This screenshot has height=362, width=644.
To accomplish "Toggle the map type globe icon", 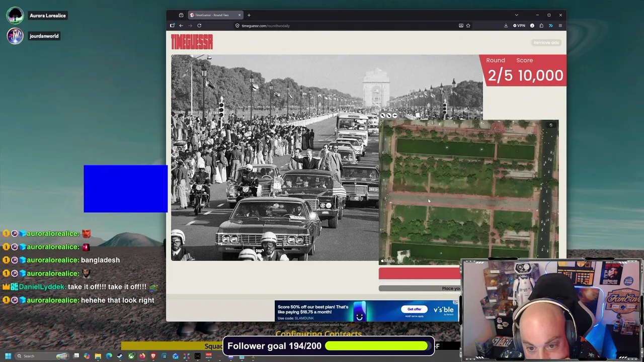I will tap(551, 125).
